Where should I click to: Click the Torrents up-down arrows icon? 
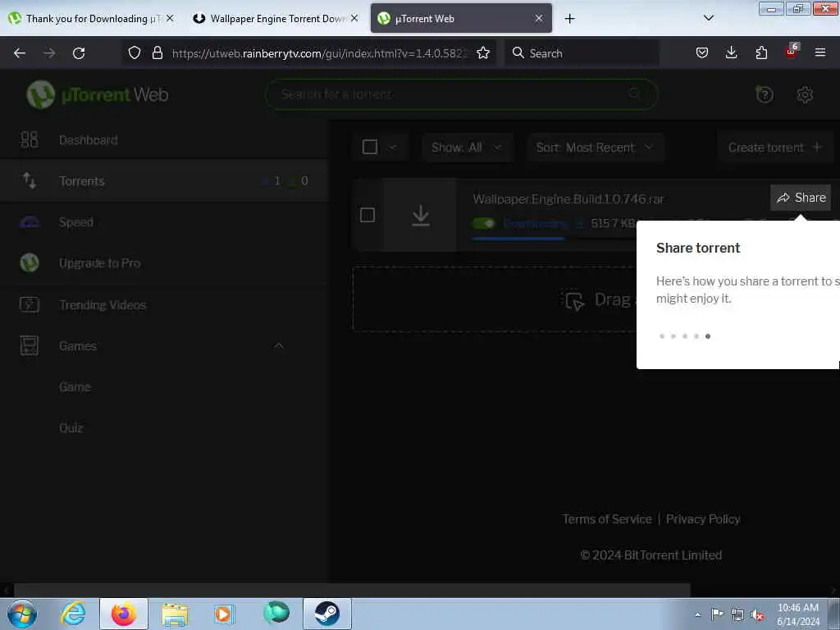[x=29, y=181]
